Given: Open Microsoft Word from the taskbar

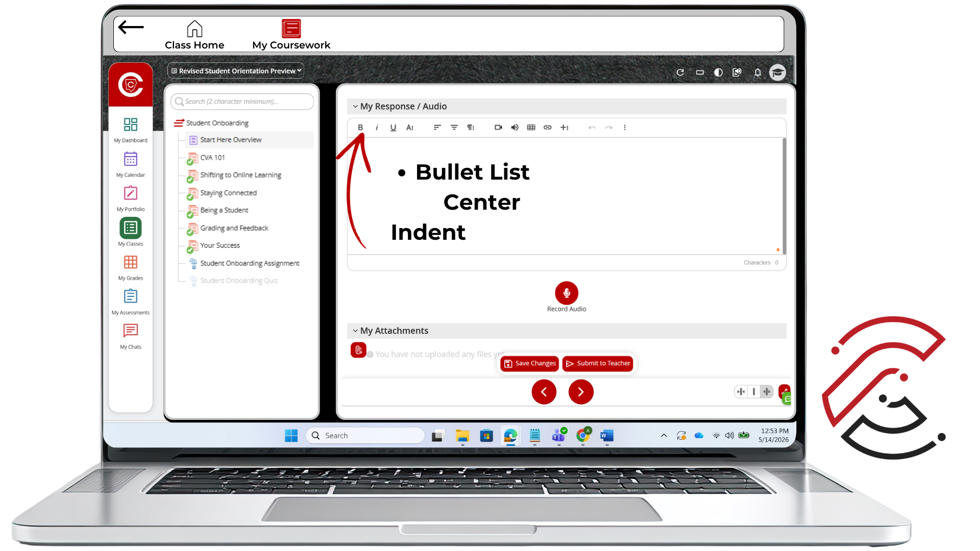Looking at the screenshot, I should (607, 436).
